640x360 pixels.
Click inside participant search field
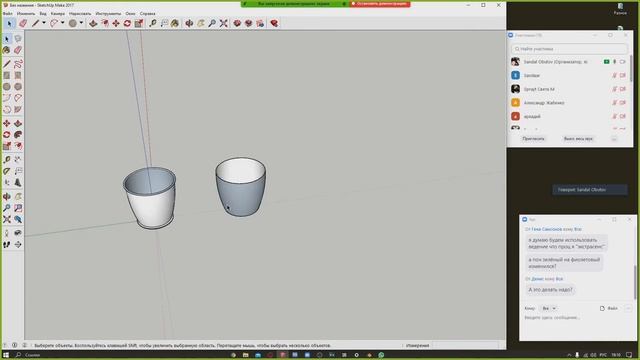tap(569, 49)
